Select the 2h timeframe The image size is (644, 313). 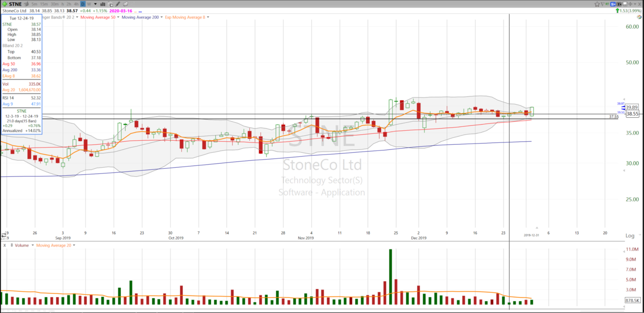[69, 4]
